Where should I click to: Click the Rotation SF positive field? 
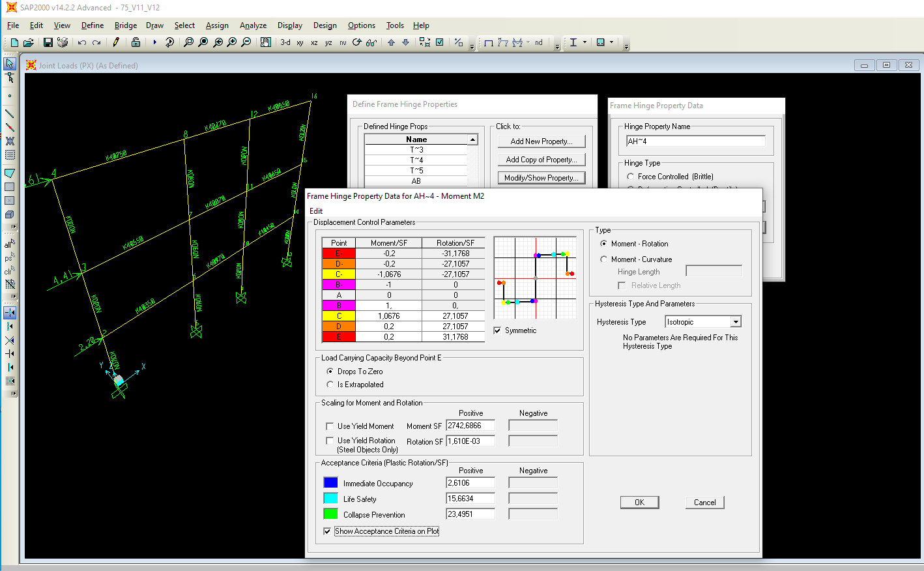click(x=470, y=441)
